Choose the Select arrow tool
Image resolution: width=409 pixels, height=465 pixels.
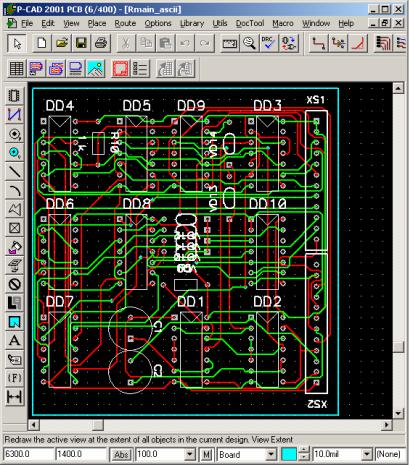coord(17,43)
